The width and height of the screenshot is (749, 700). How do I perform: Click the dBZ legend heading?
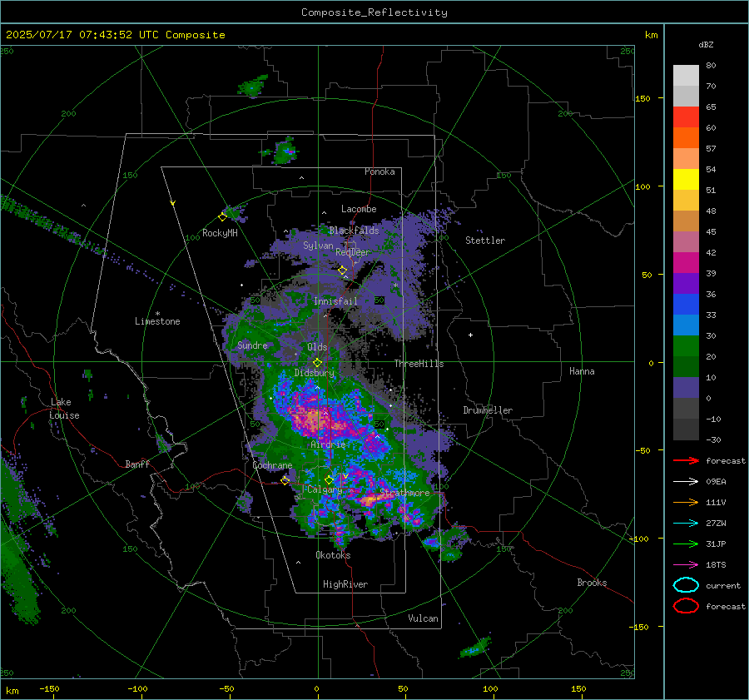tap(706, 44)
